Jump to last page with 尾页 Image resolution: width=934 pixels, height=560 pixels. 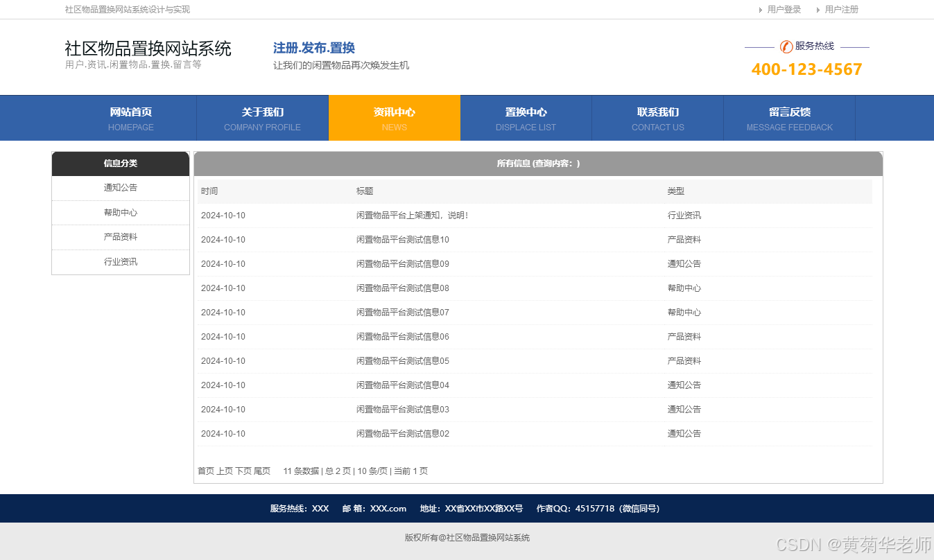point(261,471)
